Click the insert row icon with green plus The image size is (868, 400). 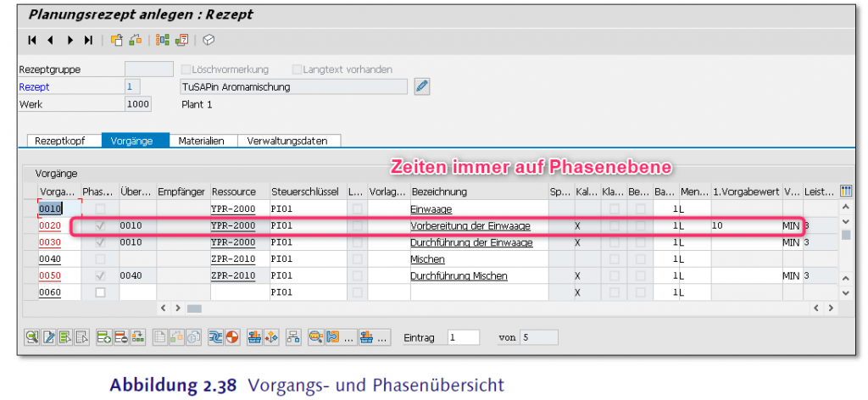click(103, 337)
